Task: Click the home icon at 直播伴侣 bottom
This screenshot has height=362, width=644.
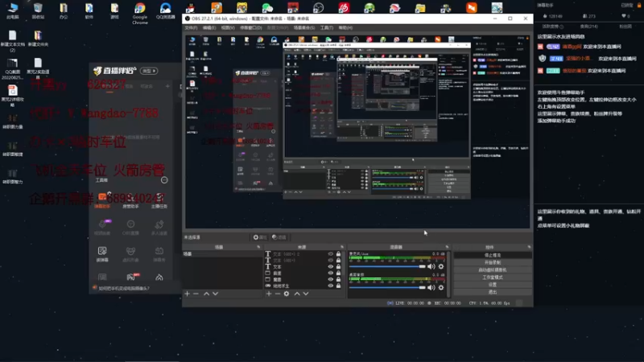Action: (x=159, y=278)
